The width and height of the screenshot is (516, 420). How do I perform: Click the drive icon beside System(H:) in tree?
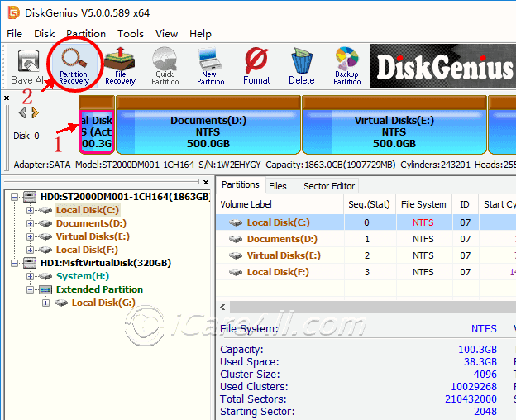tap(45, 276)
